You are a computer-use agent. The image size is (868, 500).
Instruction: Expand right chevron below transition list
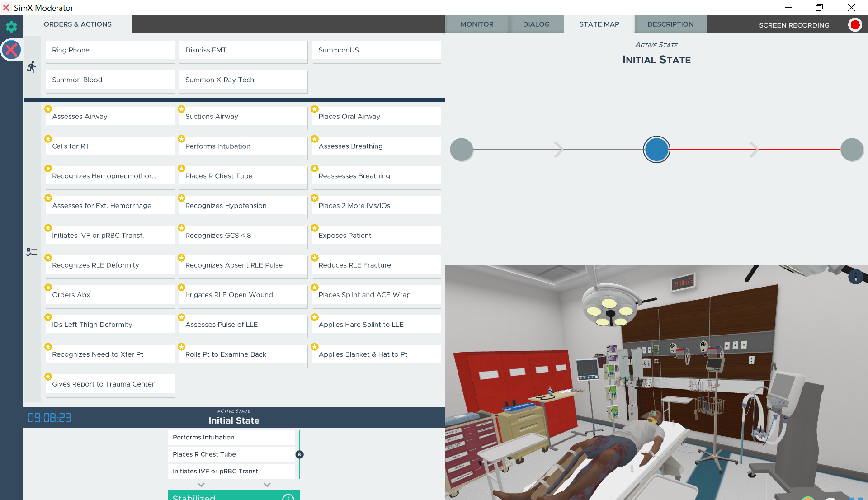tap(267, 485)
